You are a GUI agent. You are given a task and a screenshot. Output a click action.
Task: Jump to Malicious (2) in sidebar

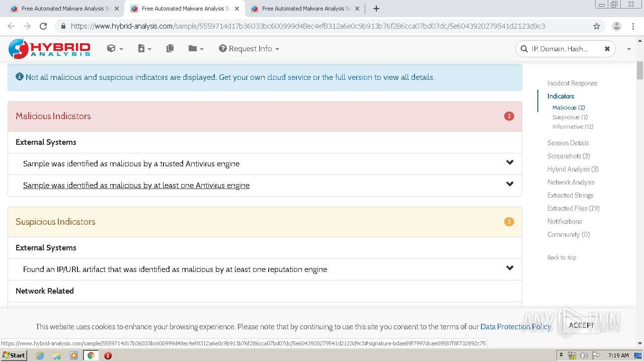[569, 108]
